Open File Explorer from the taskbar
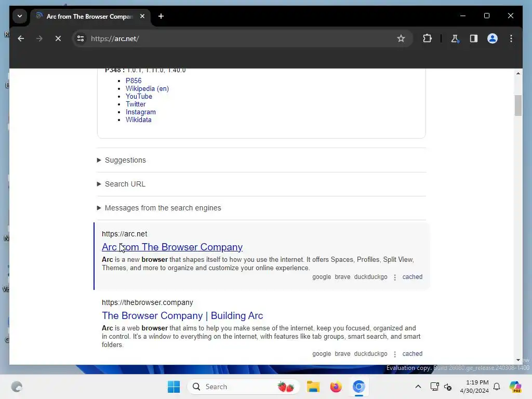The image size is (532, 399). 313,387
